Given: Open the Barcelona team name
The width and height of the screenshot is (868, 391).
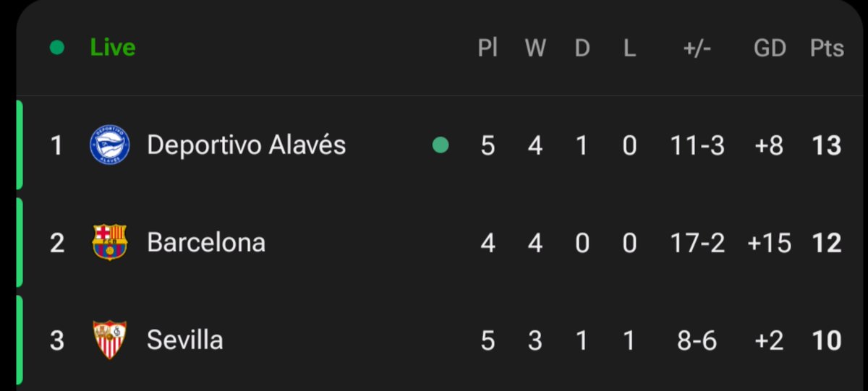Looking at the screenshot, I should [x=206, y=242].
